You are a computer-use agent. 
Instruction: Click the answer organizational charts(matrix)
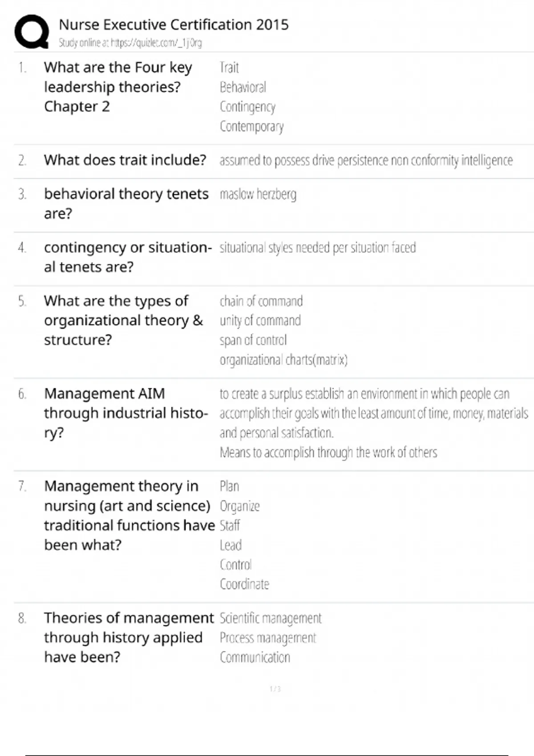point(283,360)
